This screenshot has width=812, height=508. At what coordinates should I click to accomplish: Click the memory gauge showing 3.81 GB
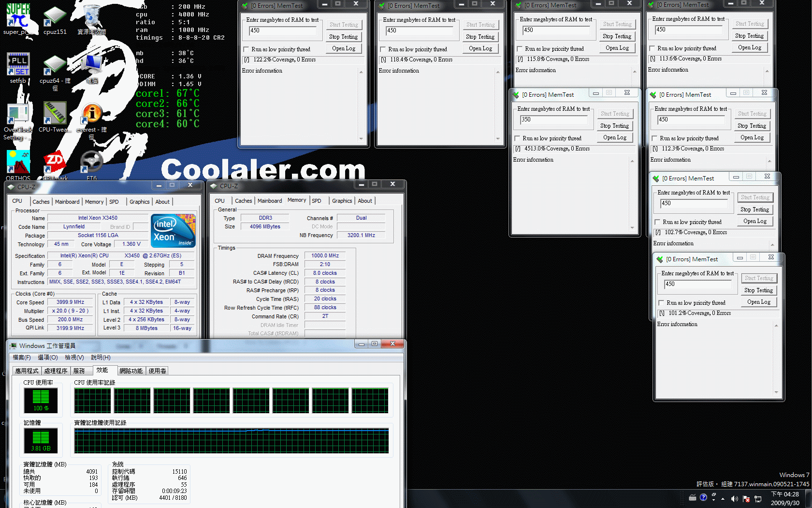tap(41, 440)
